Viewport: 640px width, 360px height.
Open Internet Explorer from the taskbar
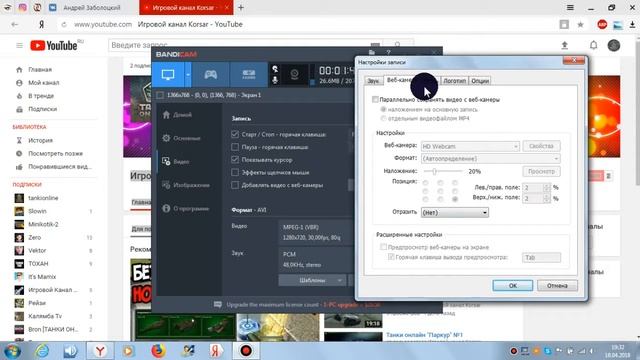tap(42, 351)
